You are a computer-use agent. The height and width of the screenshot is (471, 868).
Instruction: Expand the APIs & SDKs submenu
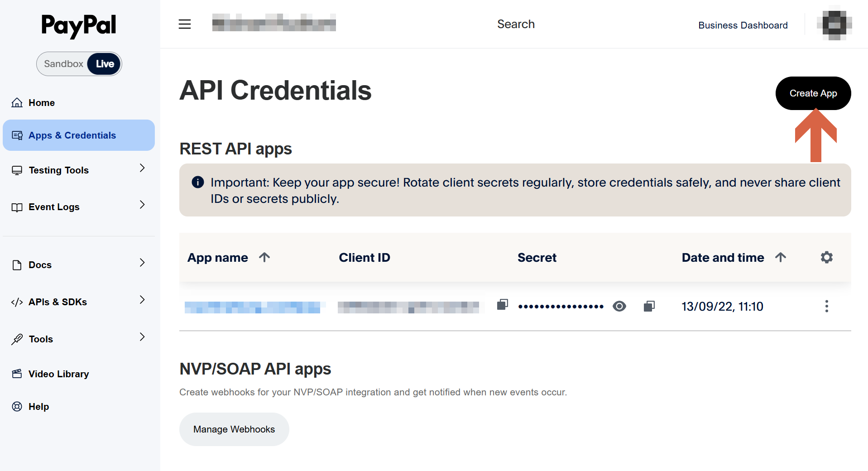(142, 300)
